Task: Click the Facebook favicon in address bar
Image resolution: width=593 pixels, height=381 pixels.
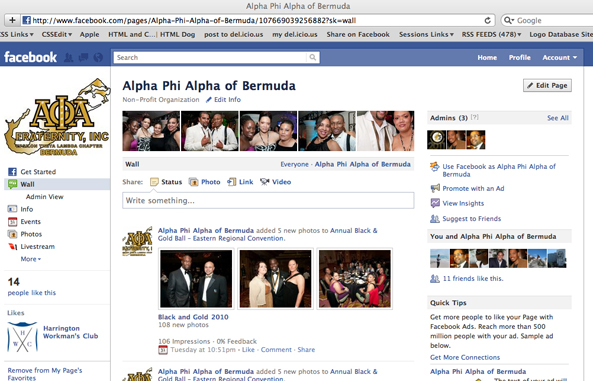Action: (26, 20)
